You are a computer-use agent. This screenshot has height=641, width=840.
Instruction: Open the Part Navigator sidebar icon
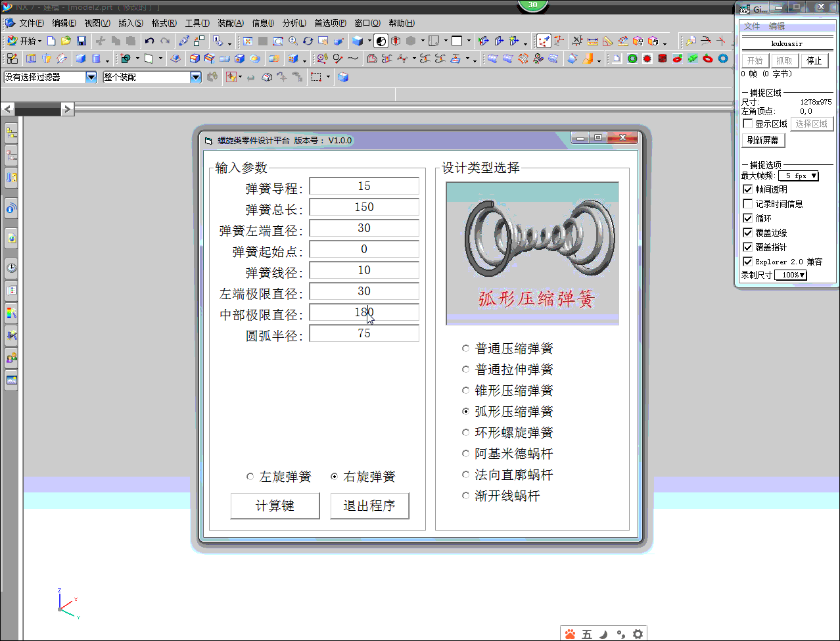pos(11,156)
